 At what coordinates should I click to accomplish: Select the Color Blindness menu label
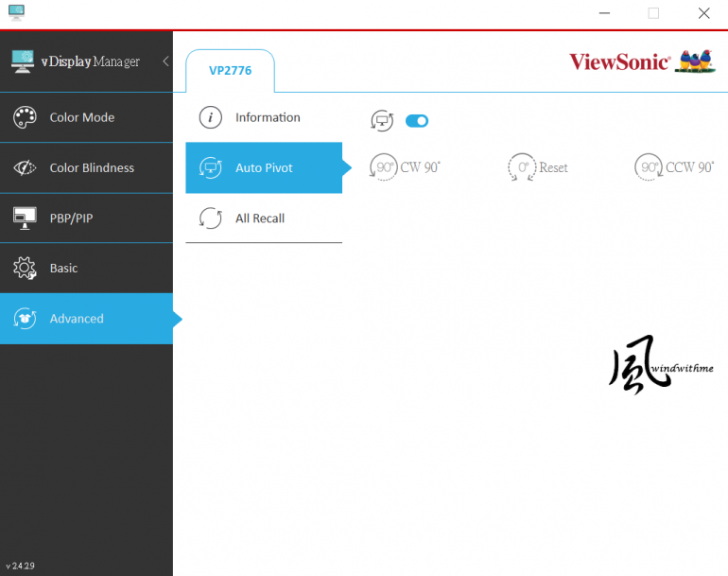point(92,167)
